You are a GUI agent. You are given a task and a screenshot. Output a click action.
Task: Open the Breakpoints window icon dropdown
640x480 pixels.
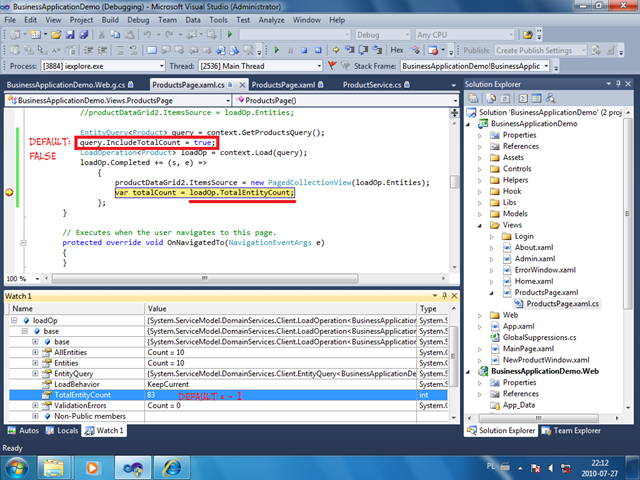pos(443,50)
